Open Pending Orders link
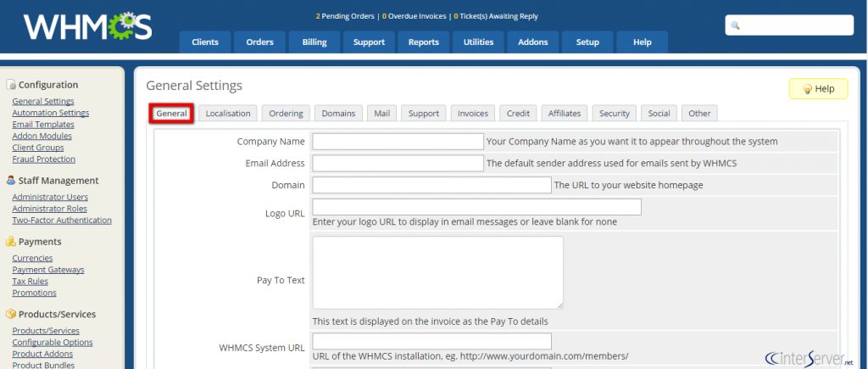This screenshot has height=369, width=868. click(345, 16)
